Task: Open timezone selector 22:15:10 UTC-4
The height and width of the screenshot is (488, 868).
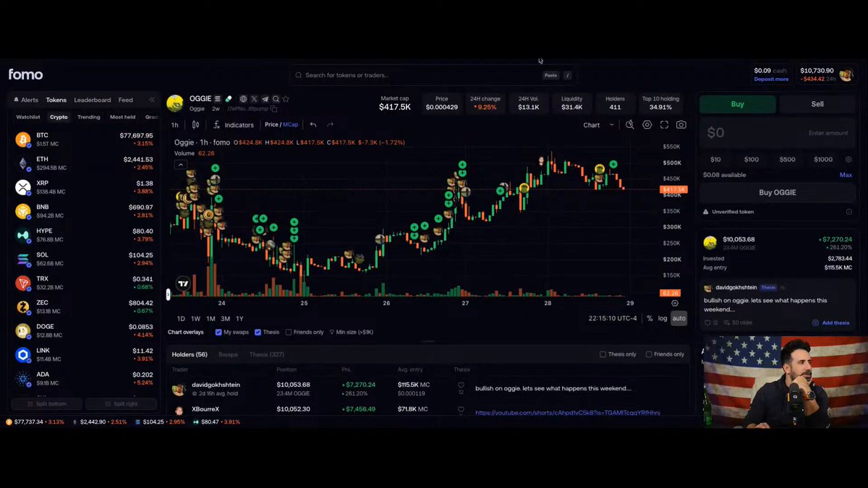Action: click(x=613, y=318)
